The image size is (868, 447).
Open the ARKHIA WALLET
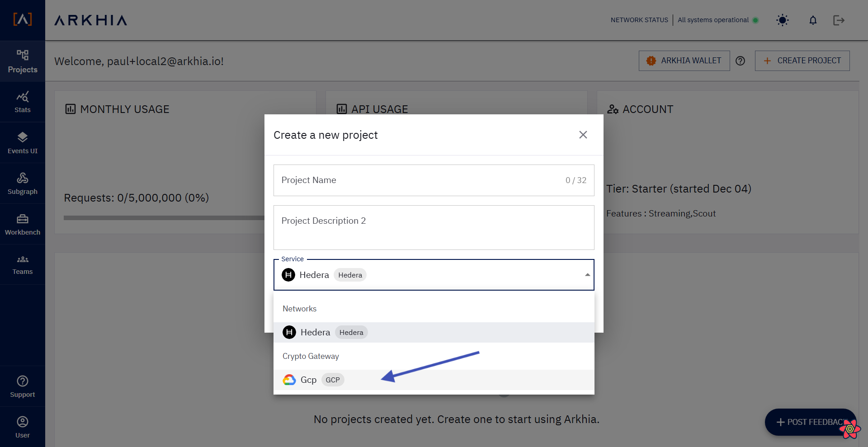(684, 61)
